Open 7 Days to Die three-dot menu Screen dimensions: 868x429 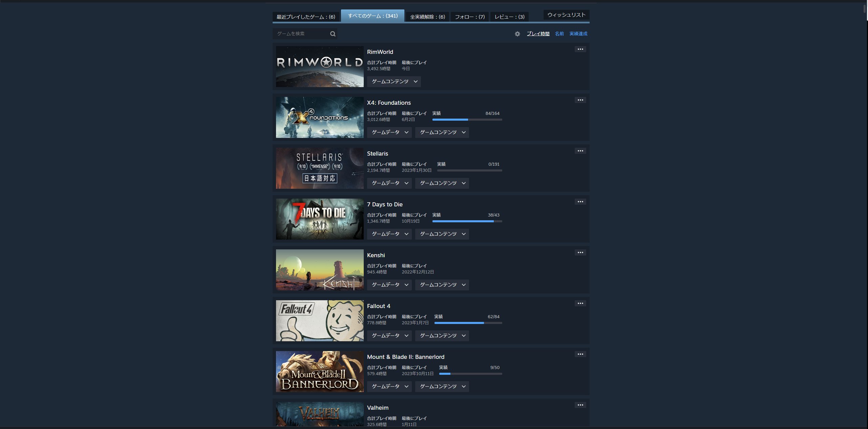point(580,202)
